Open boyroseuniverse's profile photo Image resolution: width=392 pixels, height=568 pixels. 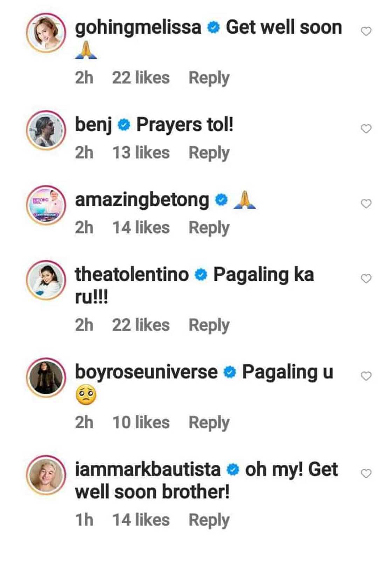coord(46,377)
